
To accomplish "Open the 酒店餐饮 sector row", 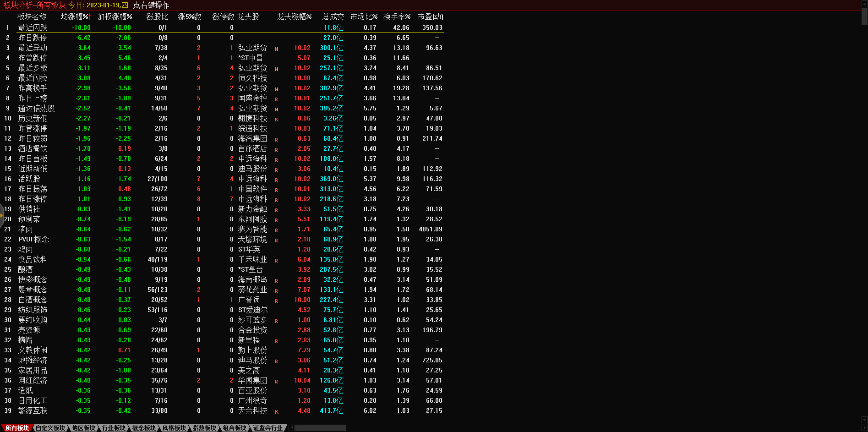I will coord(33,148).
